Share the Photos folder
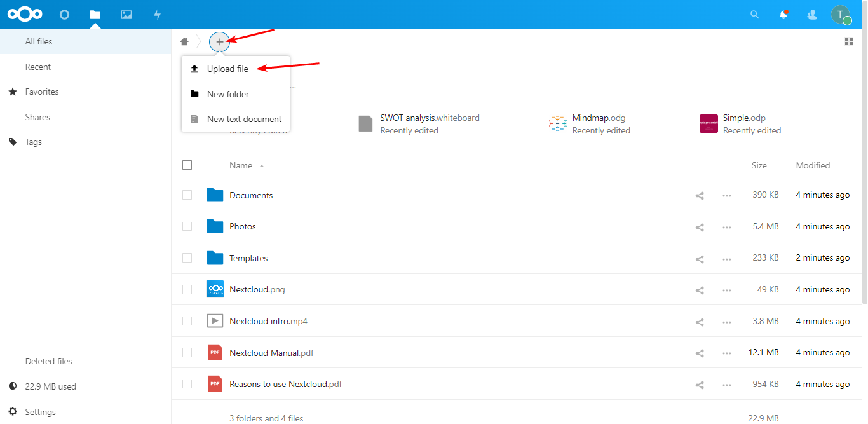868x424 pixels. [x=700, y=226]
